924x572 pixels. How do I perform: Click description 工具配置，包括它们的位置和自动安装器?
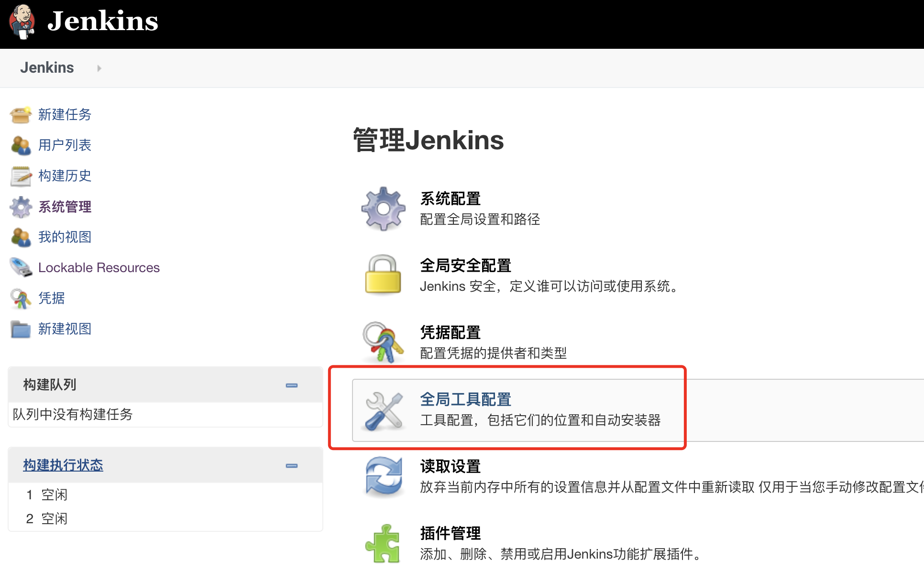tap(540, 420)
